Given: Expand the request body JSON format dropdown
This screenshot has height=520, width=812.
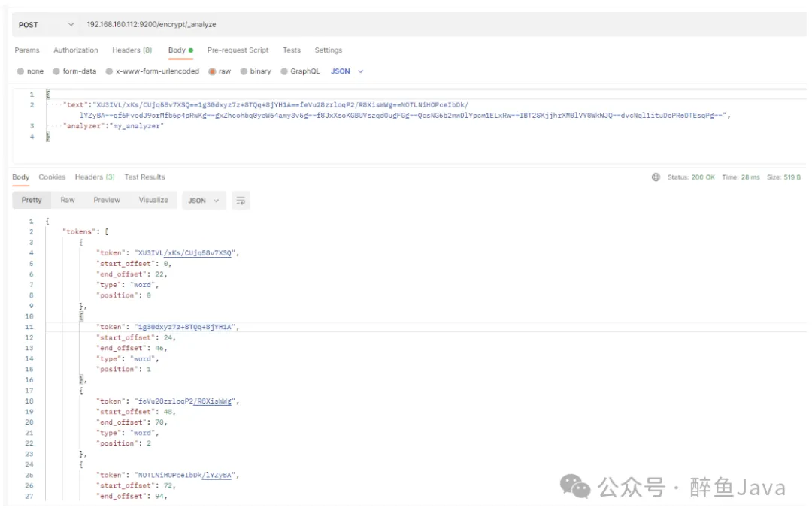Looking at the screenshot, I should coord(347,71).
